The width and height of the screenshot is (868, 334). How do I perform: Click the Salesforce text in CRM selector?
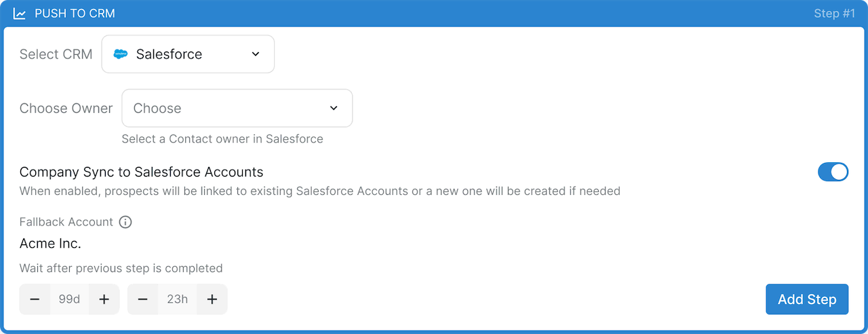tap(169, 54)
